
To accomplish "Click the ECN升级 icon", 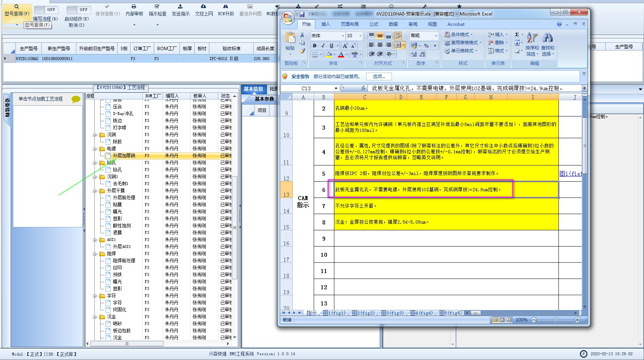I will pyautogui.click(x=226, y=7).
